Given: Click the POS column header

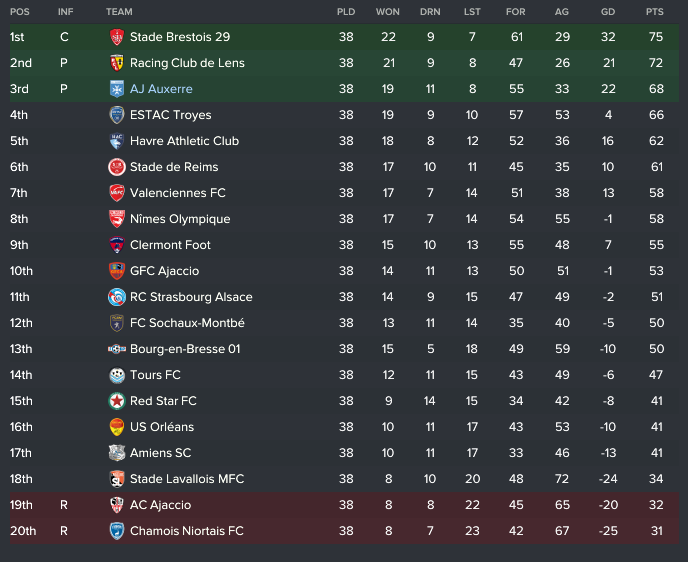Looking at the screenshot, I should 19,12.
